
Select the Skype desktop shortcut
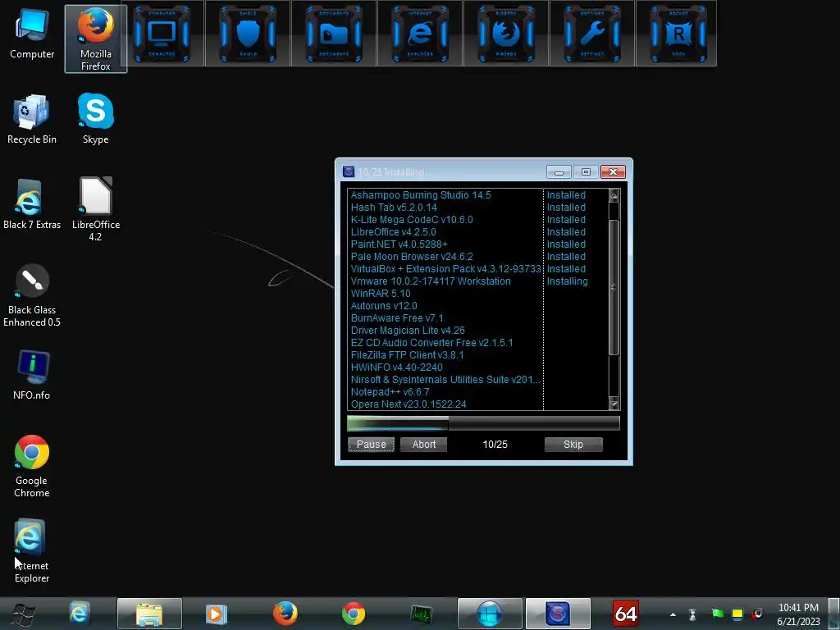point(96,120)
